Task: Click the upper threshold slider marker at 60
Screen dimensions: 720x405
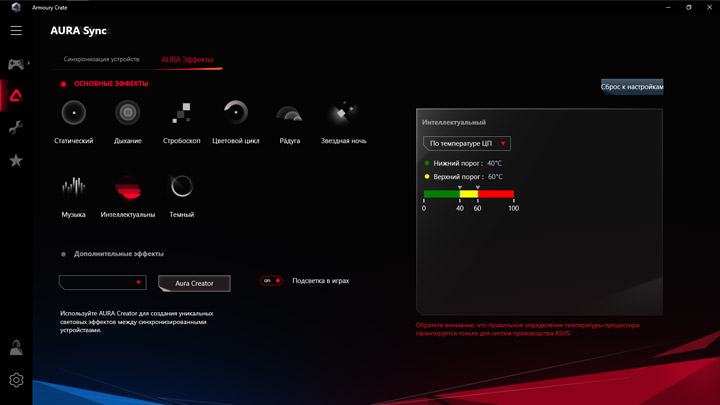Action: pos(478,187)
